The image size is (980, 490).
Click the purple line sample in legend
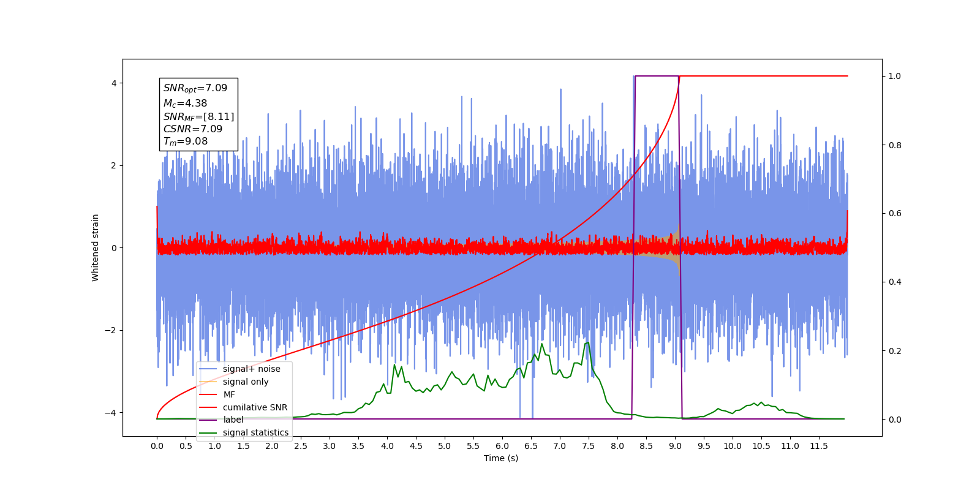[208, 420]
